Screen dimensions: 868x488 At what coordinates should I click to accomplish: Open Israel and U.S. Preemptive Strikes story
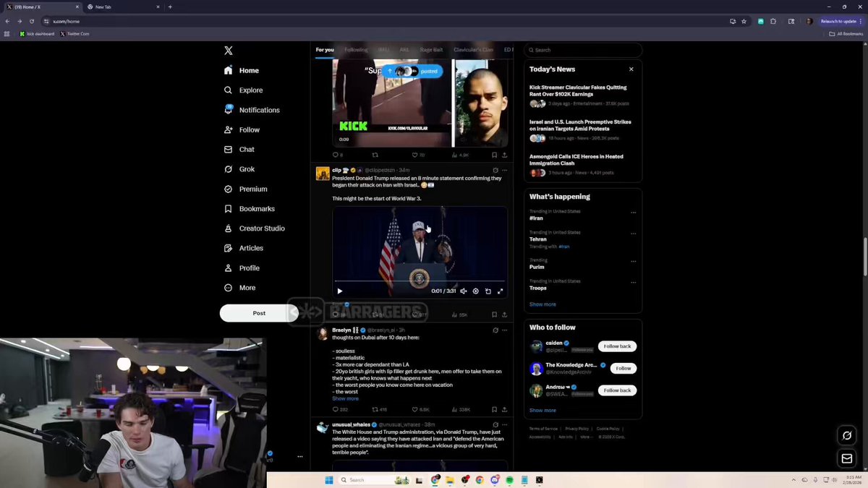580,126
